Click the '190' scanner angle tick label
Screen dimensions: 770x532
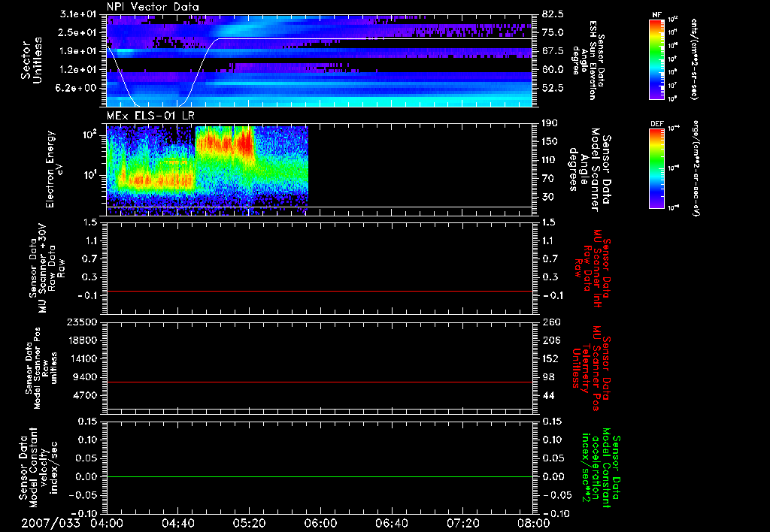point(550,123)
